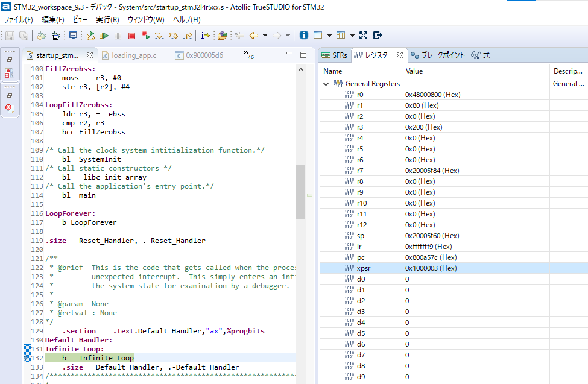This screenshot has width=588, height=384.
Task: Select the r7 register row
Action: pyautogui.click(x=454, y=171)
